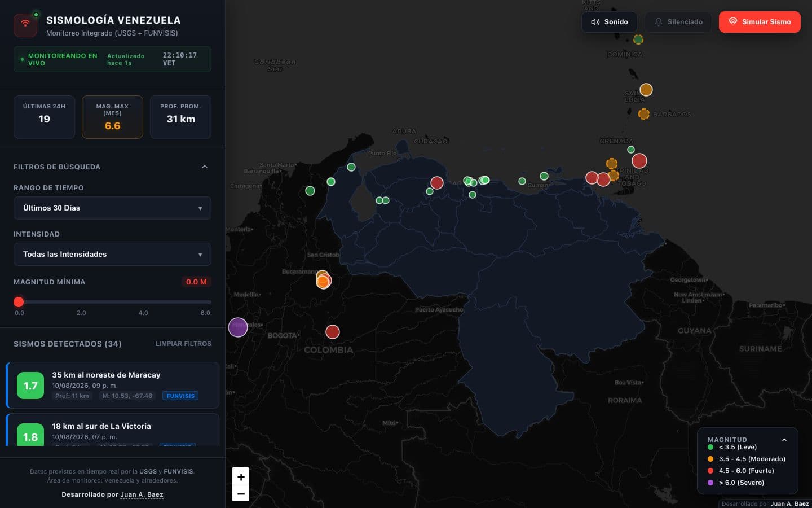Click the orange marker beside Saint Lucia
Image resolution: width=812 pixels, height=508 pixels.
pos(646,90)
